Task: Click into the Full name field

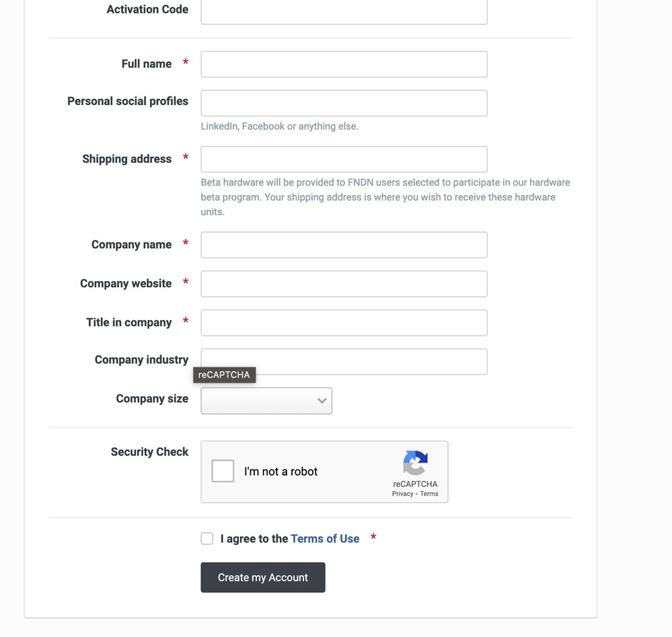Action: coord(344,65)
